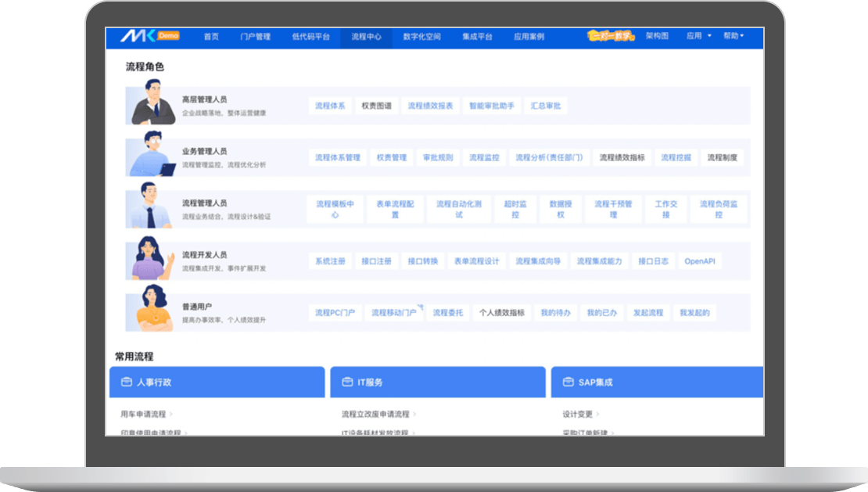Click the MK Demo logo
The width and height of the screenshot is (868, 492).
click(149, 36)
